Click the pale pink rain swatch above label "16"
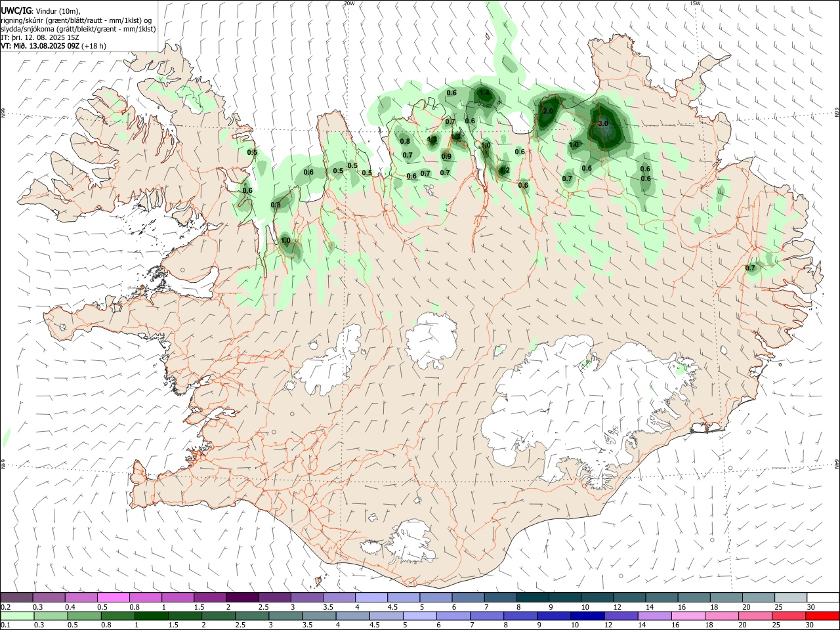The image size is (840, 630). [688, 616]
